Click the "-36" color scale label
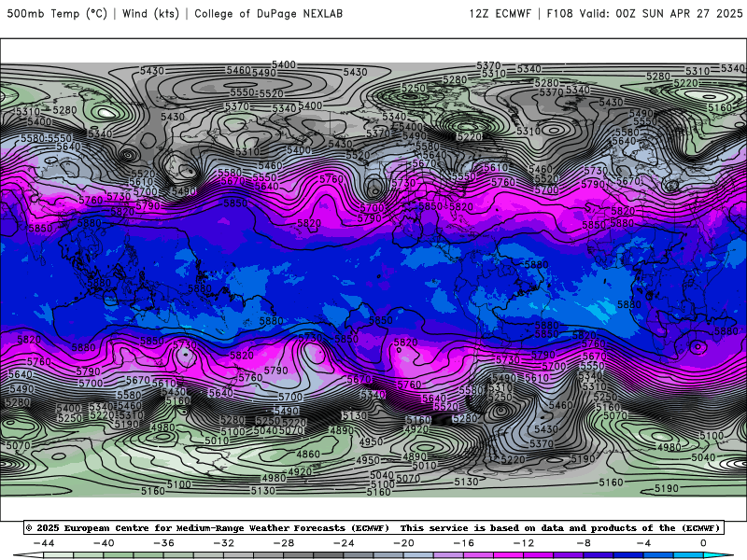Image resolution: width=747 pixels, height=560 pixels. pyautogui.click(x=164, y=543)
